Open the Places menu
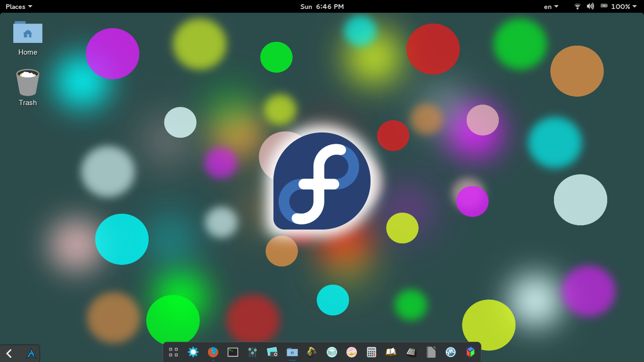This screenshot has height=362, width=644. [x=19, y=7]
